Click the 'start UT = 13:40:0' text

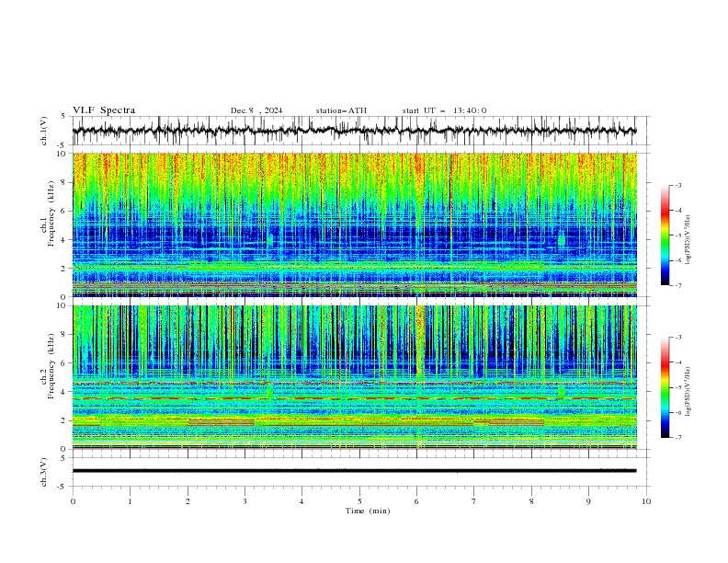pos(444,110)
